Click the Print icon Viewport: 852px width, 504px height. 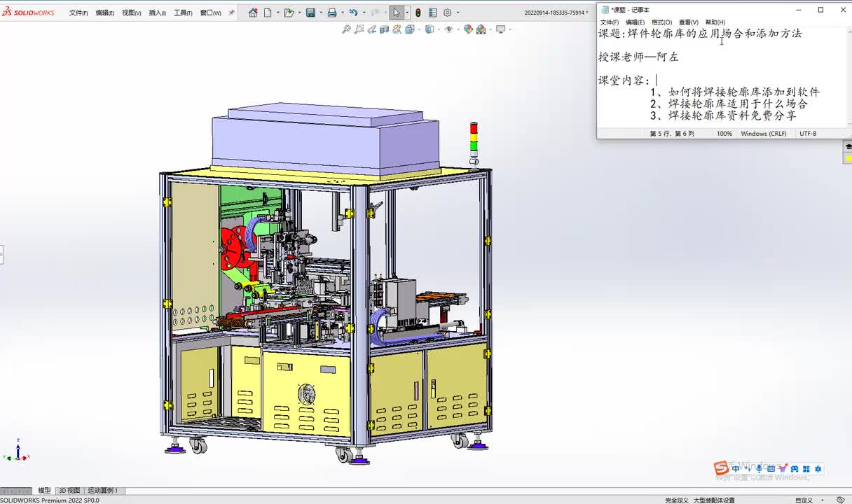click(x=332, y=13)
